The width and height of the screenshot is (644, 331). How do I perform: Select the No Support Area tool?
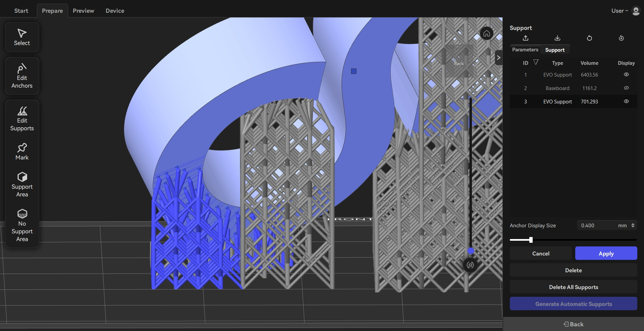click(x=22, y=225)
